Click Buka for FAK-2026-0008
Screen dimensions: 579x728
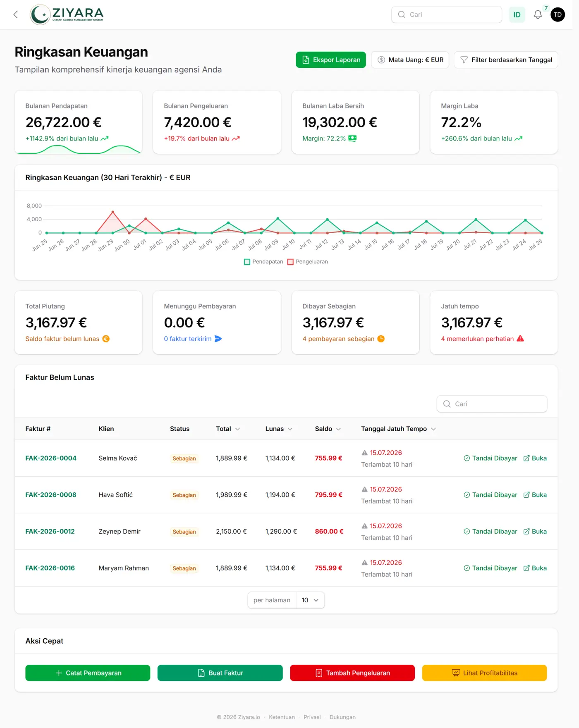[535, 495]
